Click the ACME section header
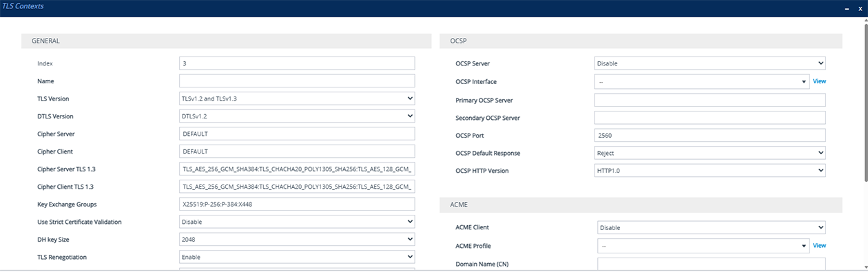Screen dimensions: 868x272 (641, 205)
